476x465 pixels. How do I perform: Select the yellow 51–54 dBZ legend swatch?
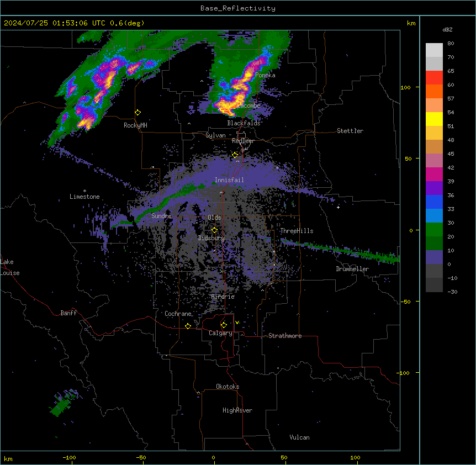pyautogui.click(x=434, y=119)
